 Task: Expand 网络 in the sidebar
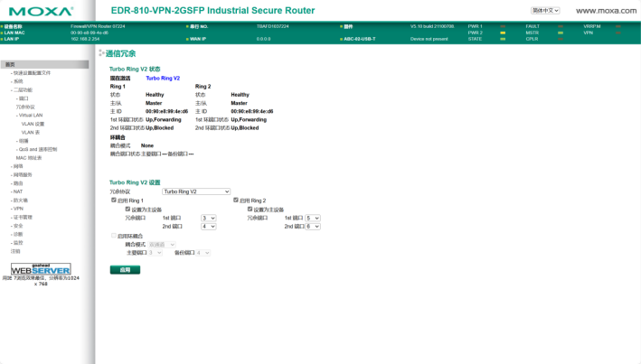pos(18,166)
